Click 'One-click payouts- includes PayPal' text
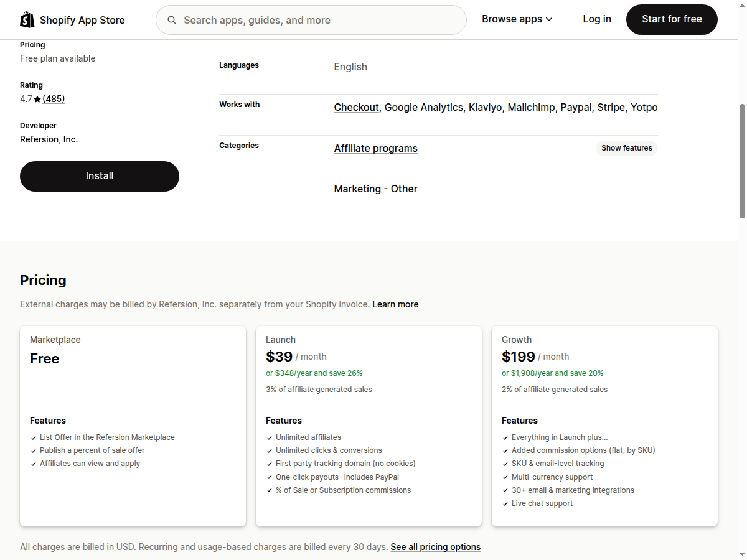This screenshot has width=747, height=560. (337, 477)
